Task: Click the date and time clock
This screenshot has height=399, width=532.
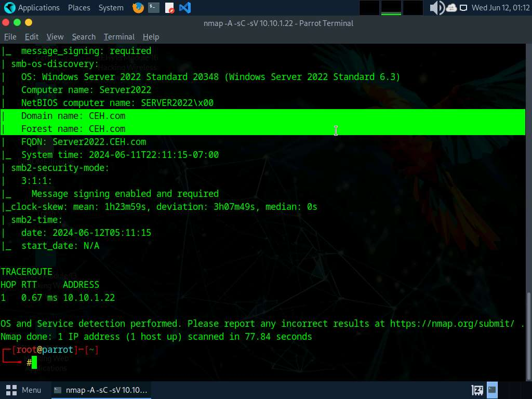Action: pos(500,8)
